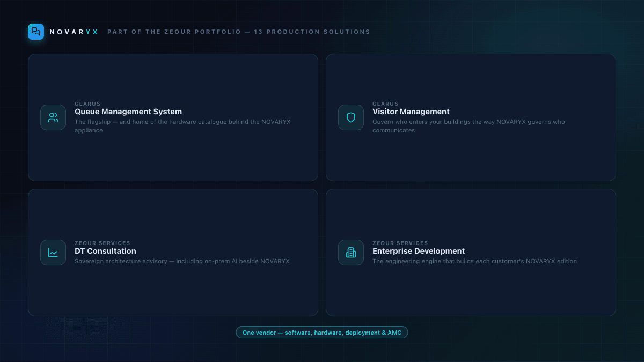Click the people icon for Queue Management System

[x=53, y=117]
